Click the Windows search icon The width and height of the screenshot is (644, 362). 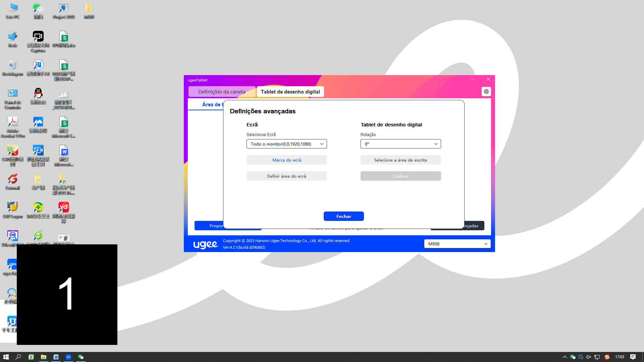pos(18,357)
